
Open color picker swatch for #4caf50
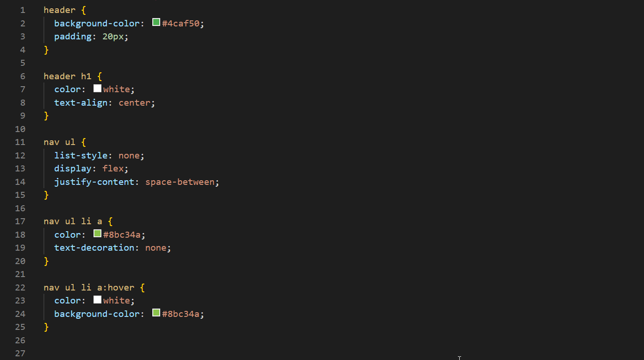[x=156, y=22]
